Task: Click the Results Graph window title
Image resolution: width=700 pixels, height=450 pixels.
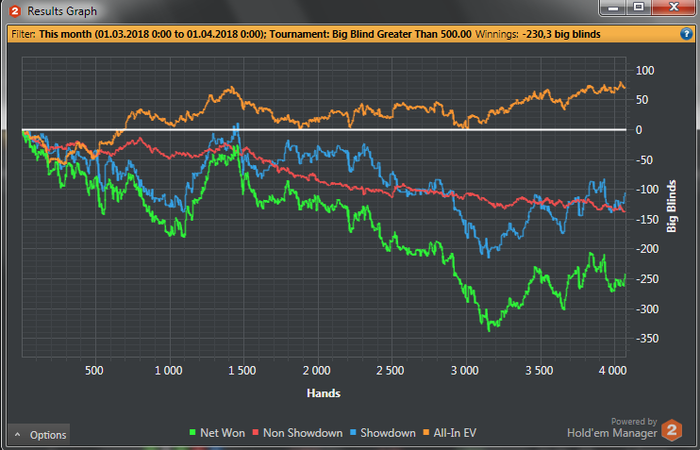Action: pyautogui.click(x=62, y=11)
